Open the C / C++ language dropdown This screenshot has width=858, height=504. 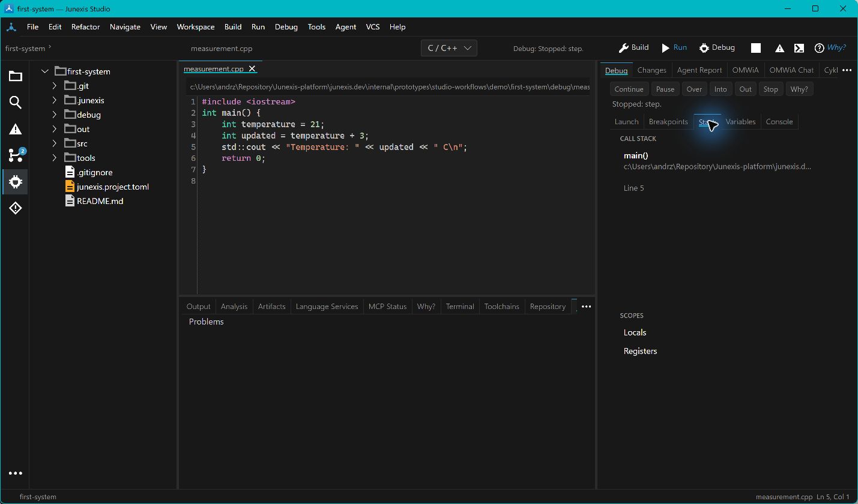449,48
